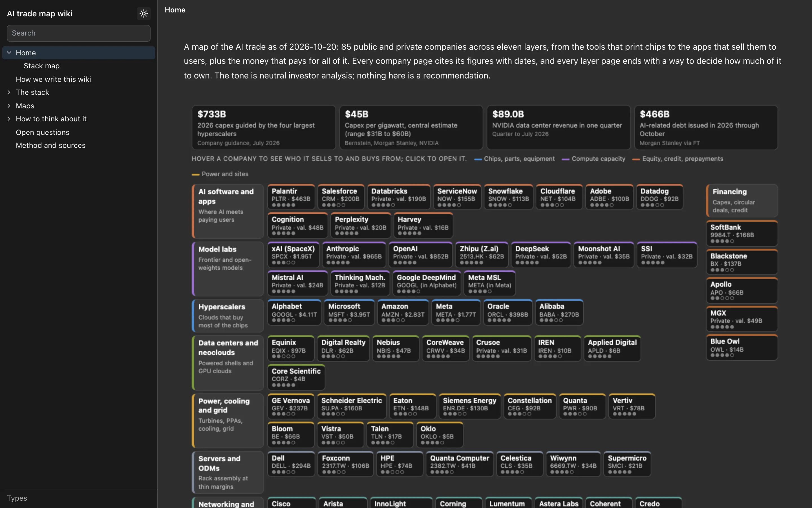Click the Power and sites yellow swatch
This screenshot has height=508, width=812.
point(196,174)
